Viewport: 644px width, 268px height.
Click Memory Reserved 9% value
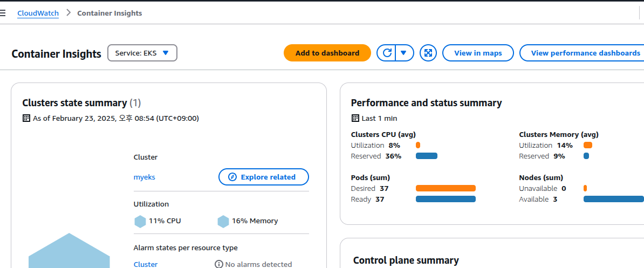(x=559, y=156)
